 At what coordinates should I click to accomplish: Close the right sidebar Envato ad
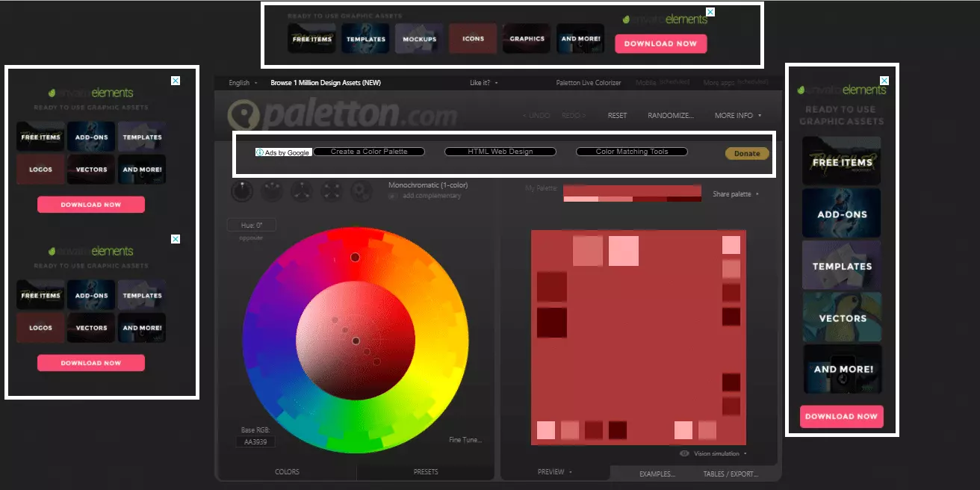pyautogui.click(x=884, y=80)
